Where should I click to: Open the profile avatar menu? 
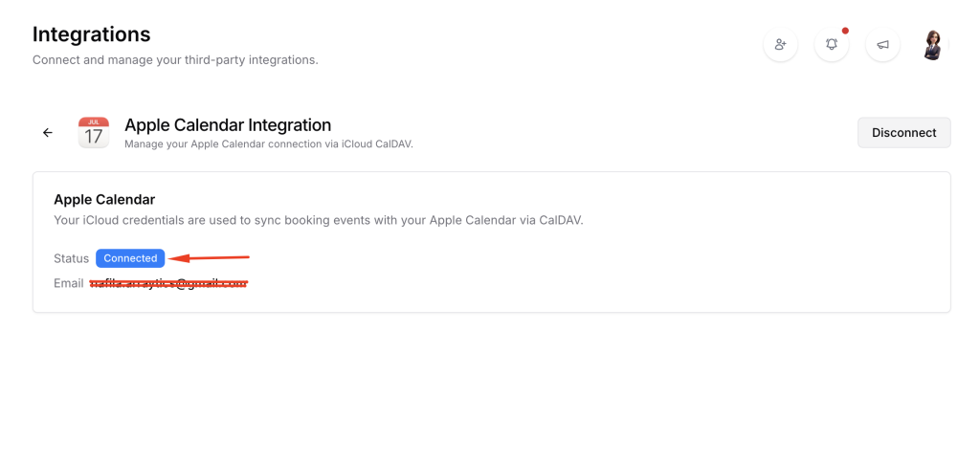click(933, 45)
